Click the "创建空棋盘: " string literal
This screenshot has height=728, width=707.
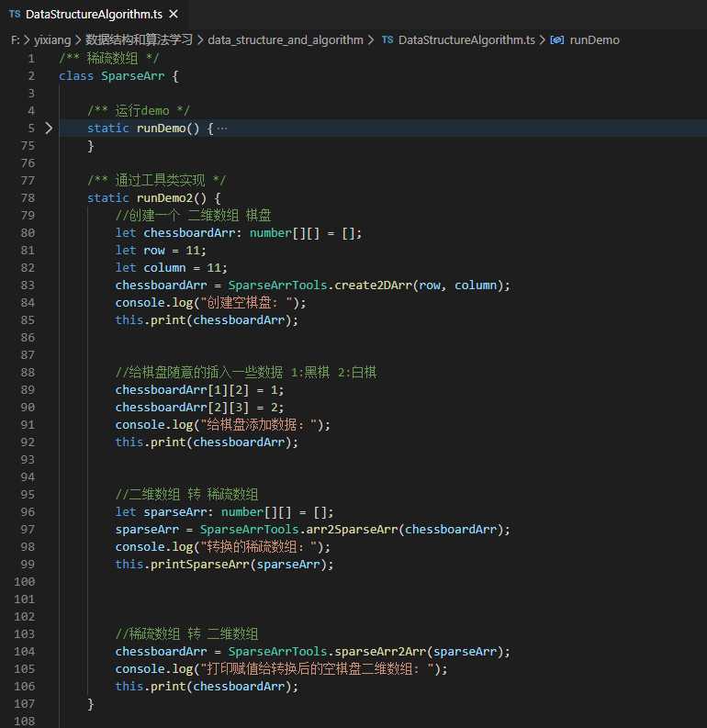(x=246, y=303)
